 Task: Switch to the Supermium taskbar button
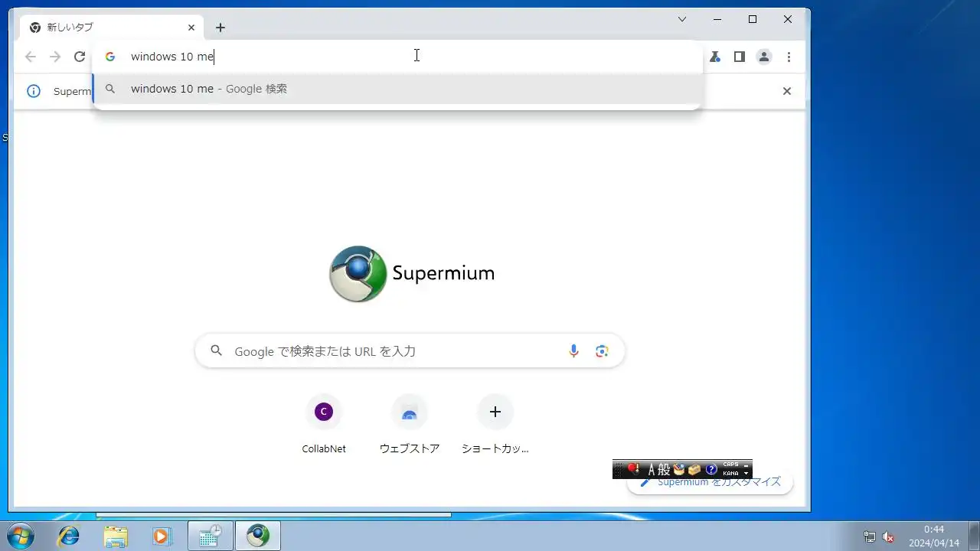point(258,536)
